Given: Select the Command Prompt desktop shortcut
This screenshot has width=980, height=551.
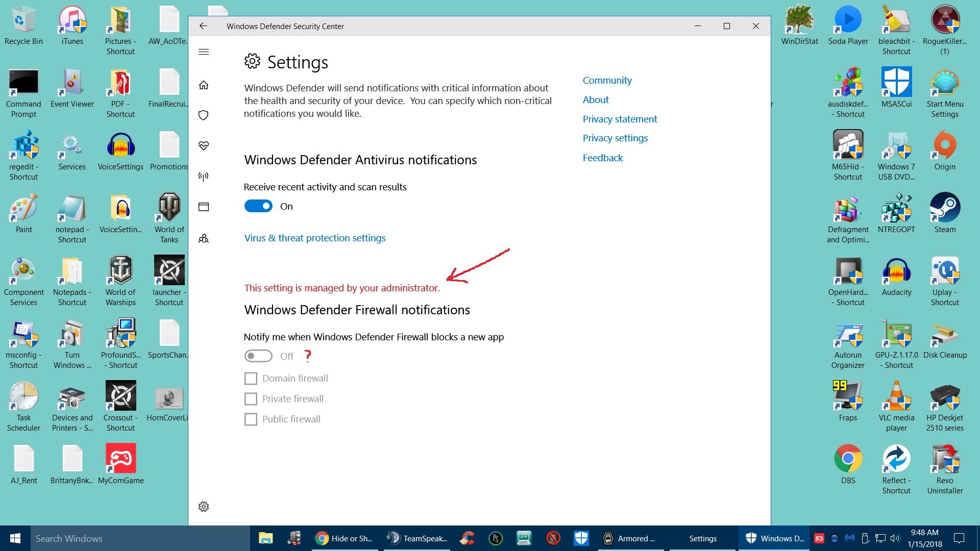Looking at the screenshot, I should click(23, 93).
